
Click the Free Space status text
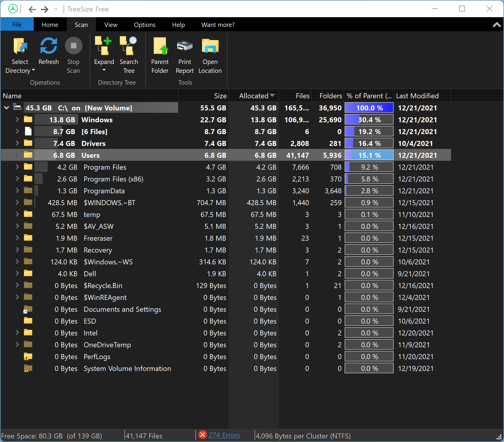click(x=52, y=436)
